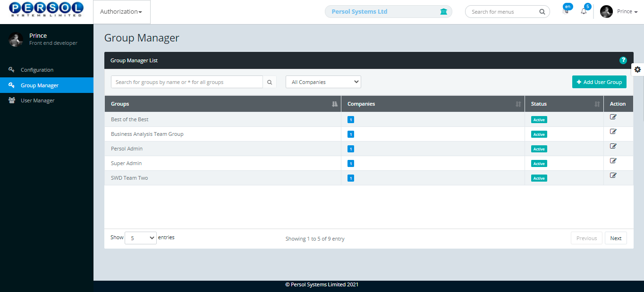Sort by the Status column header
Screen dimensions: 644x292
tap(564, 104)
